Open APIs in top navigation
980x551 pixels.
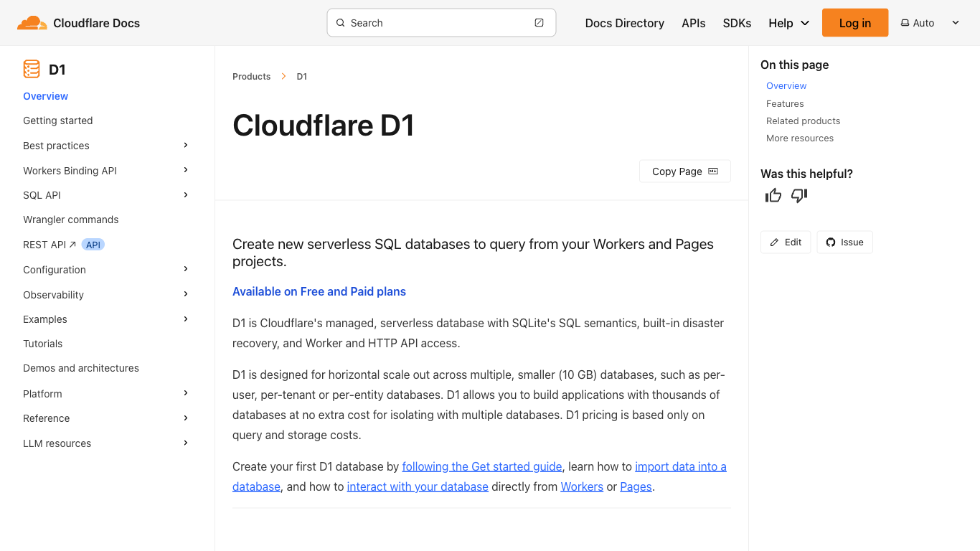click(694, 23)
